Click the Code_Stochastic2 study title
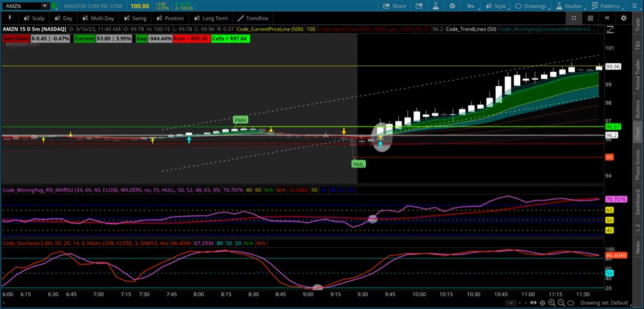644x309 pixels. point(86,243)
